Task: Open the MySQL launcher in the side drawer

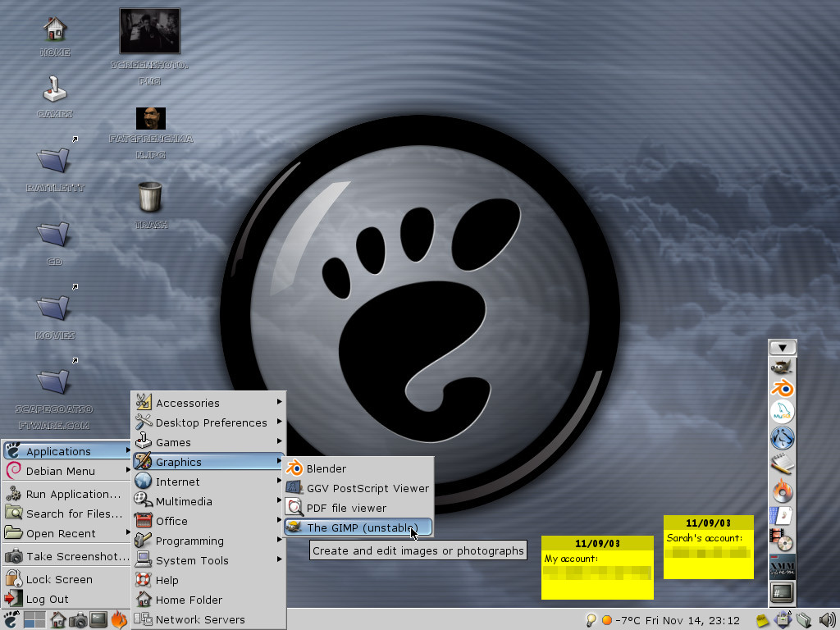Action: [782, 412]
